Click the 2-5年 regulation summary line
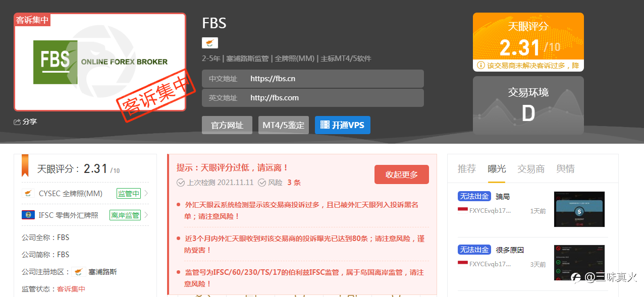This screenshot has height=297, width=644. coord(287,58)
